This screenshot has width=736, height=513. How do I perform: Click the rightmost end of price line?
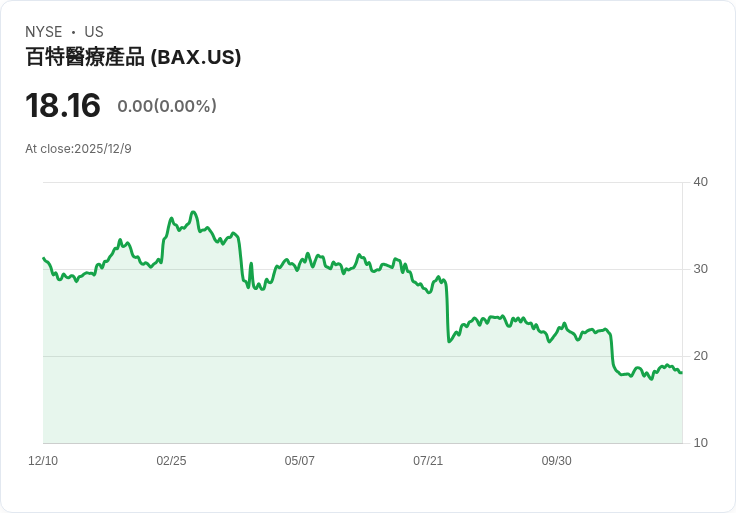pos(681,373)
